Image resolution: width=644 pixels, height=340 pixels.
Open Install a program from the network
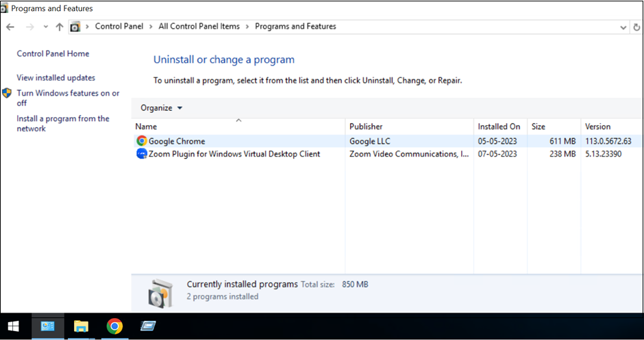coord(63,123)
